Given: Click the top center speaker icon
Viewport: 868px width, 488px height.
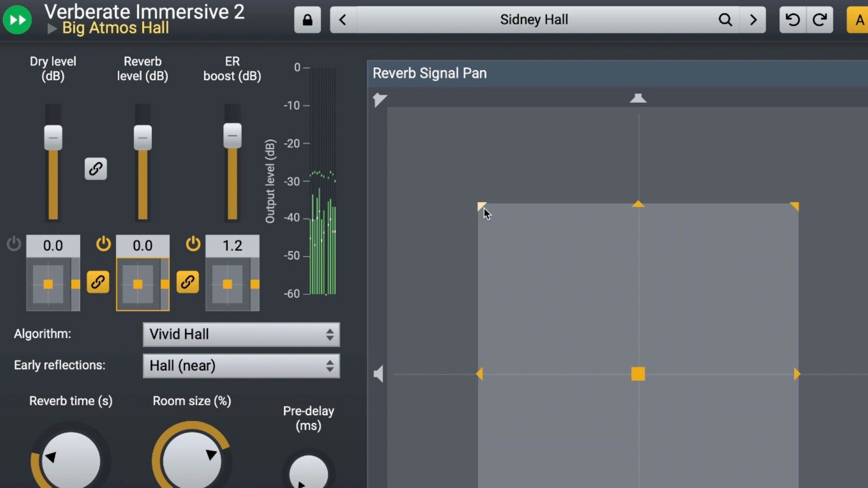Looking at the screenshot, I should click(x=638, y=98).
